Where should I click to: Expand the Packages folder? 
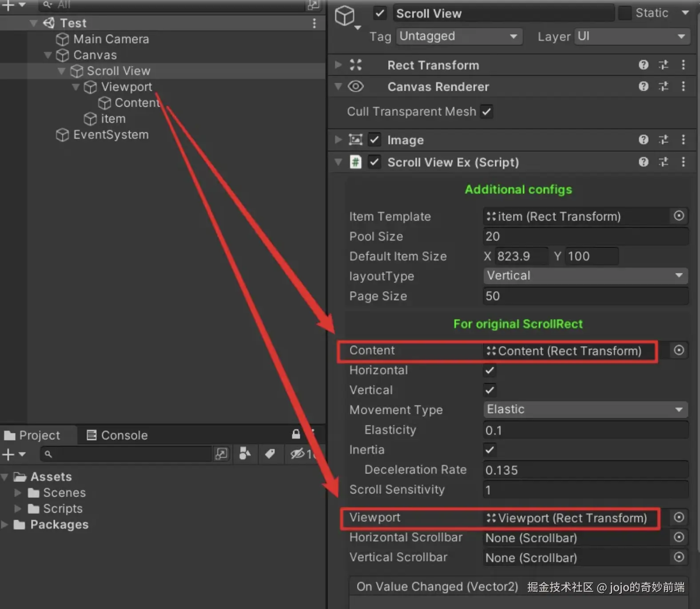point(4,525)
